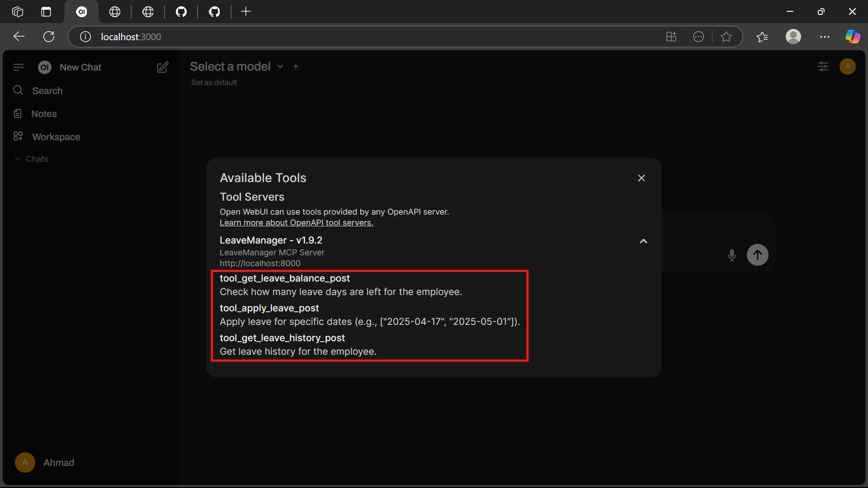
Task: Click the new chat pencil icon
Action: coord(163,67)
